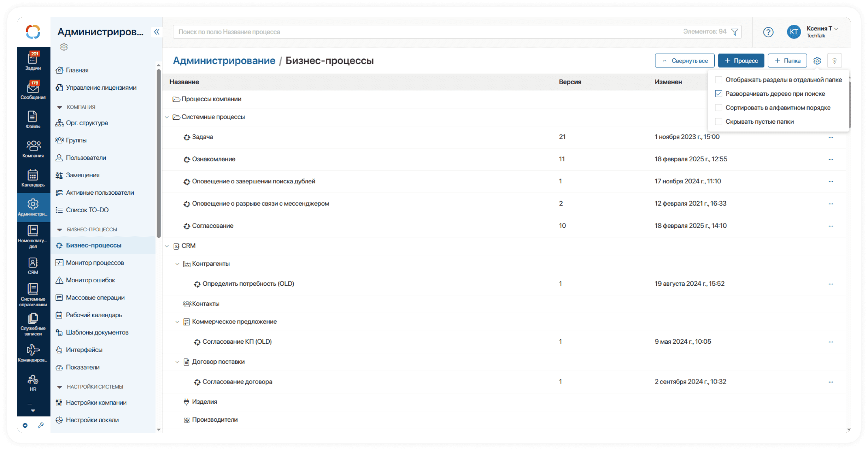Open Calendar (Календарь) in left sidebar
Image resolution: width=868 pixels, height=450 pixels.
33,178
